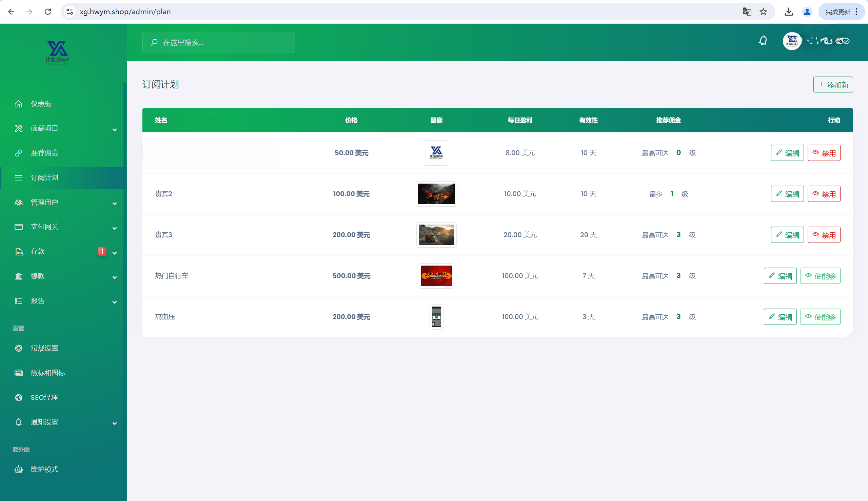Viewport: 868px width, 501px height.
Task: Expand the 管理用户 submenu chevron
Action: pos(114,203)
